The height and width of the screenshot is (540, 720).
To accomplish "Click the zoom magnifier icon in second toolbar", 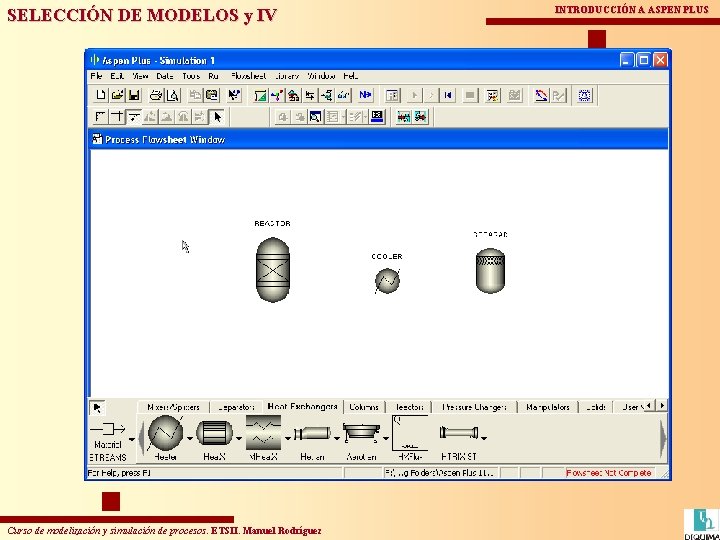I will [315, 117].
